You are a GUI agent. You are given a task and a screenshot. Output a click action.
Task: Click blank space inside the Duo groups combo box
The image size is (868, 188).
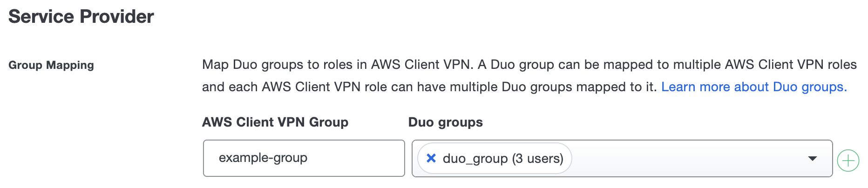point(689,159)
